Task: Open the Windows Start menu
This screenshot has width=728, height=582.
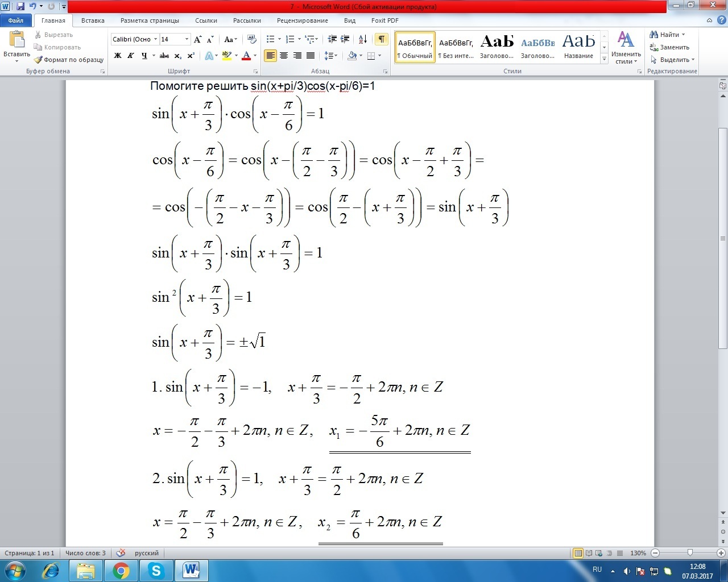Action: (x=15, y=571)
